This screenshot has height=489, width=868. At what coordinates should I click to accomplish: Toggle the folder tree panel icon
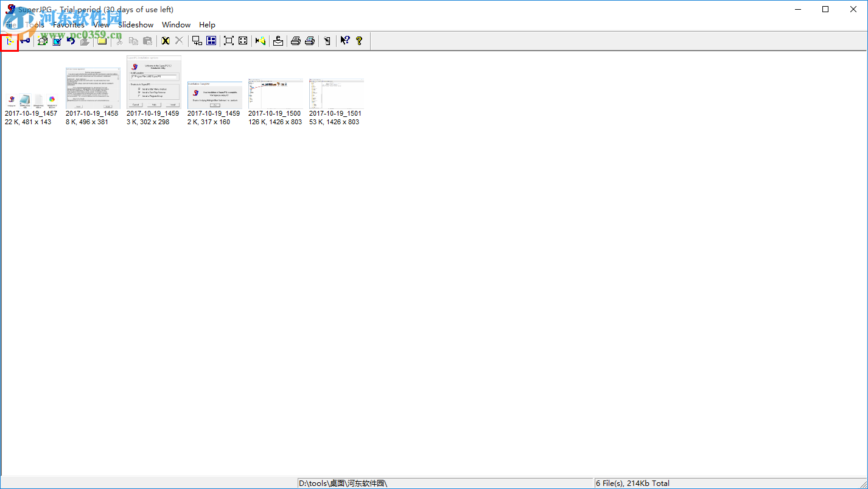click(x=9, y=41)
